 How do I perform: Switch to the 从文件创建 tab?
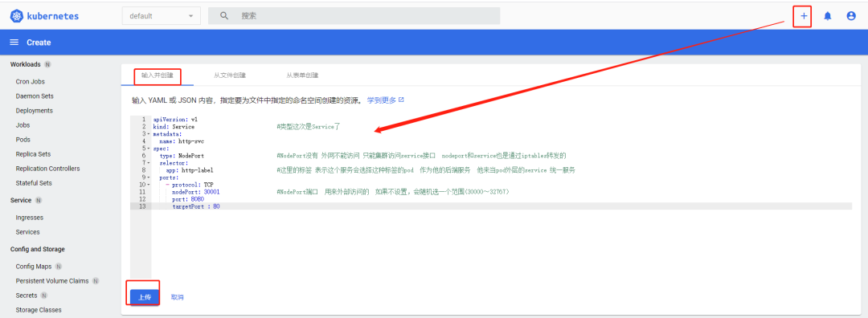pyautogui.click(x=230, y=75)
